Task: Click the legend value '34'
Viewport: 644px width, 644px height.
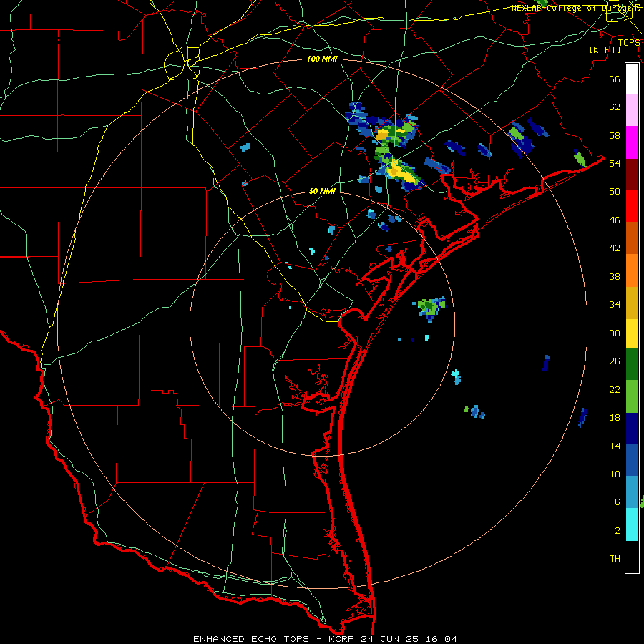Action: click(x=615, y=305)
